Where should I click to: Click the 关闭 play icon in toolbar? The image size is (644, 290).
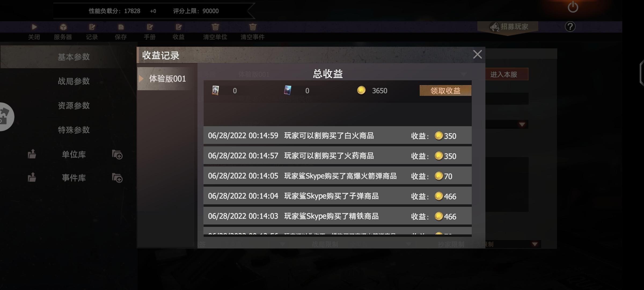click(x=34, y=27)
